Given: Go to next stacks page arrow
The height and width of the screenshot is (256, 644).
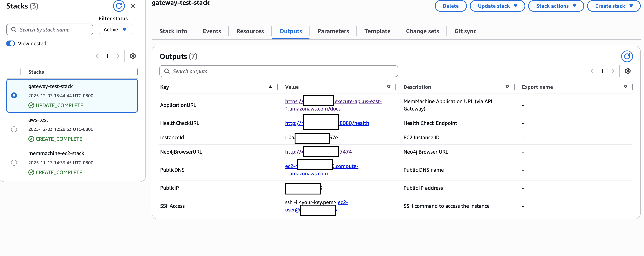Looking at the screenshot, I should tap(118, 56).
